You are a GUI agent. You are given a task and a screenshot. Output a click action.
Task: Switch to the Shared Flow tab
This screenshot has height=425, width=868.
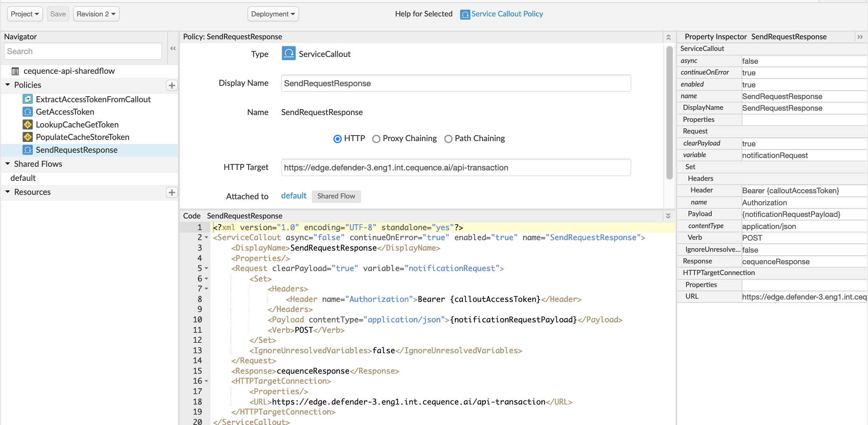pos(336,196)
